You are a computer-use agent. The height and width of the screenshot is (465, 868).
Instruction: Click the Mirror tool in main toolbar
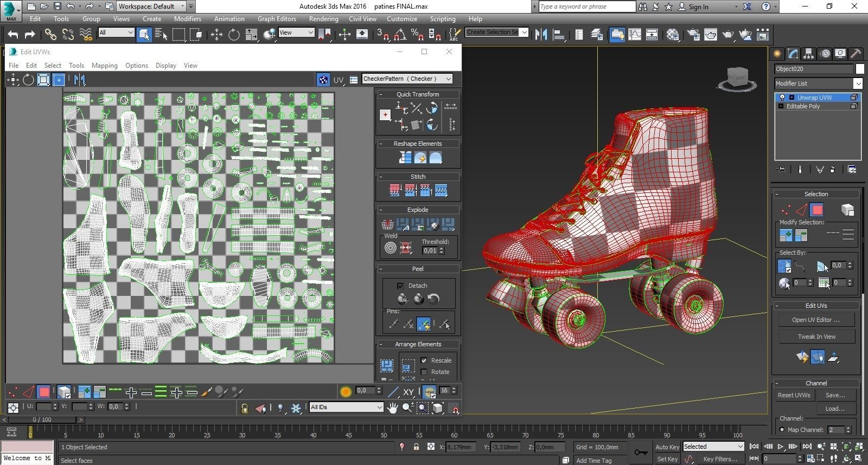point(541,35)
